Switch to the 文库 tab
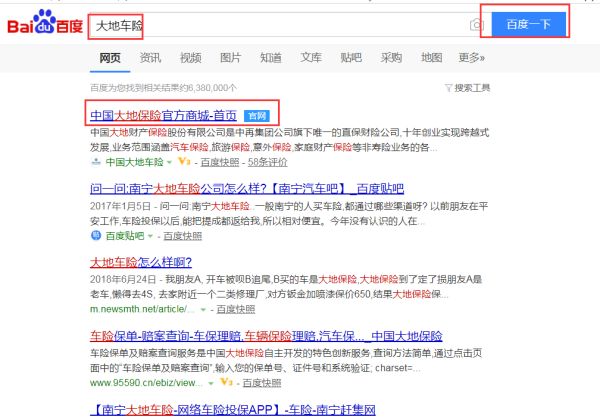 pos(311,58)
